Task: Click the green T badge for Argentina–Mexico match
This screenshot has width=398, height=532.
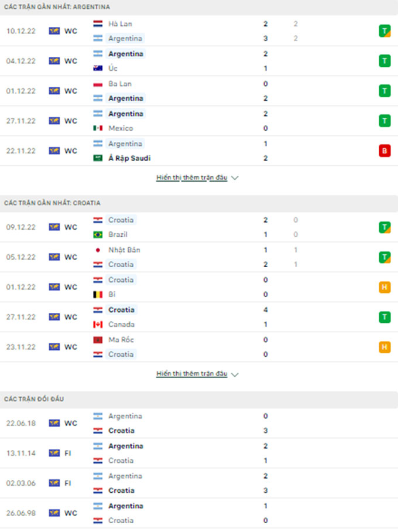Action: coord(384,121)
